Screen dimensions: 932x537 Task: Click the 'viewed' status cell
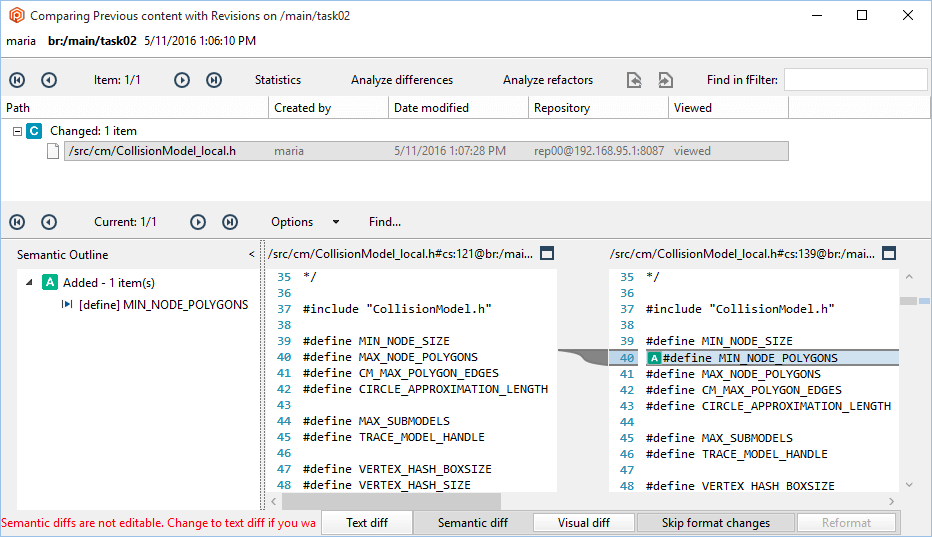[x=692, y=151]
